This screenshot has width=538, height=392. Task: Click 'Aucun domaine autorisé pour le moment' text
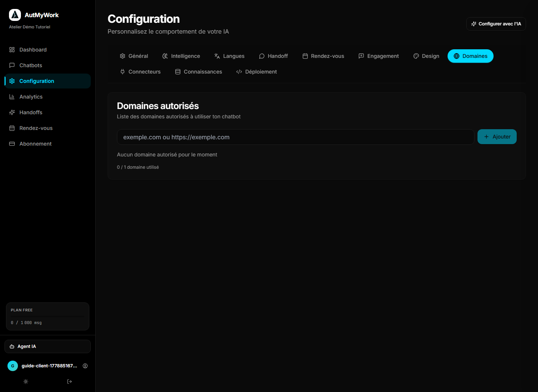tap(167, 155)
